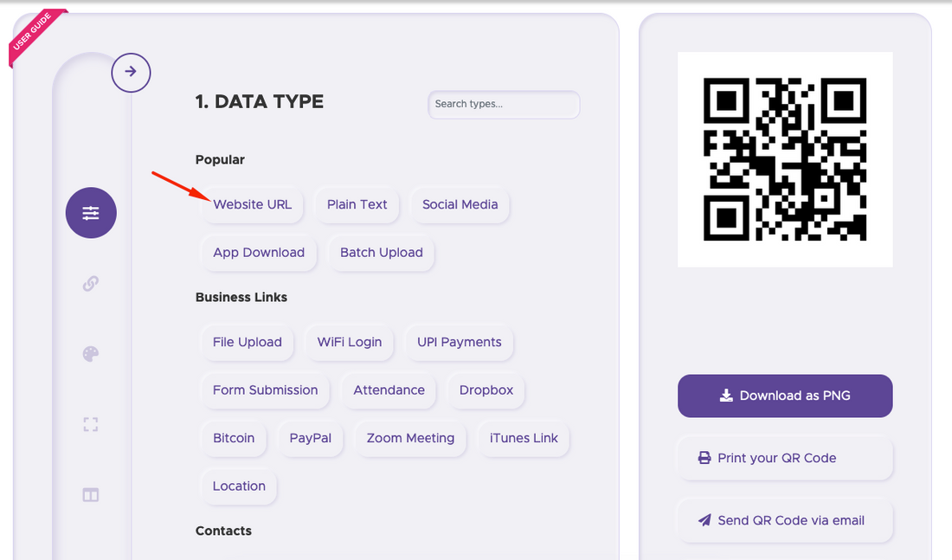
Task: Send QR Code via email
Action: click(784, 520)
